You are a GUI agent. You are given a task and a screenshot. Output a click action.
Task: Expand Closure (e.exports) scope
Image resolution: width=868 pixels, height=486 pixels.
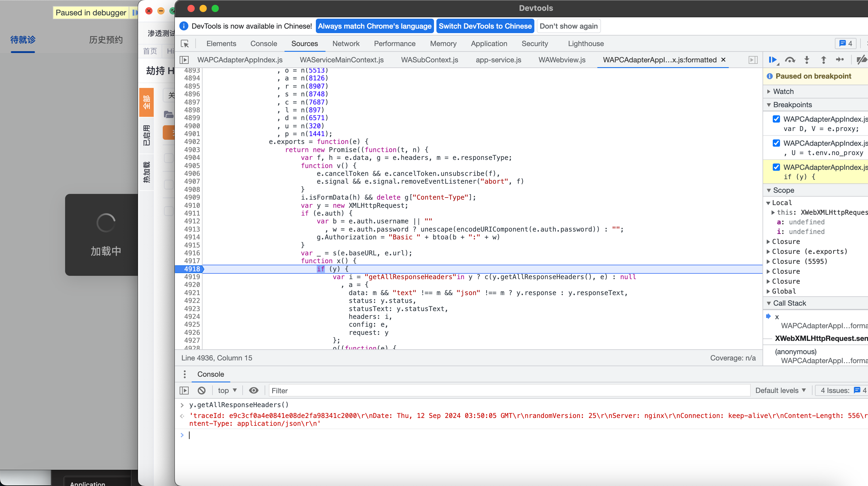pyautogui.click(x=768, y=251)
